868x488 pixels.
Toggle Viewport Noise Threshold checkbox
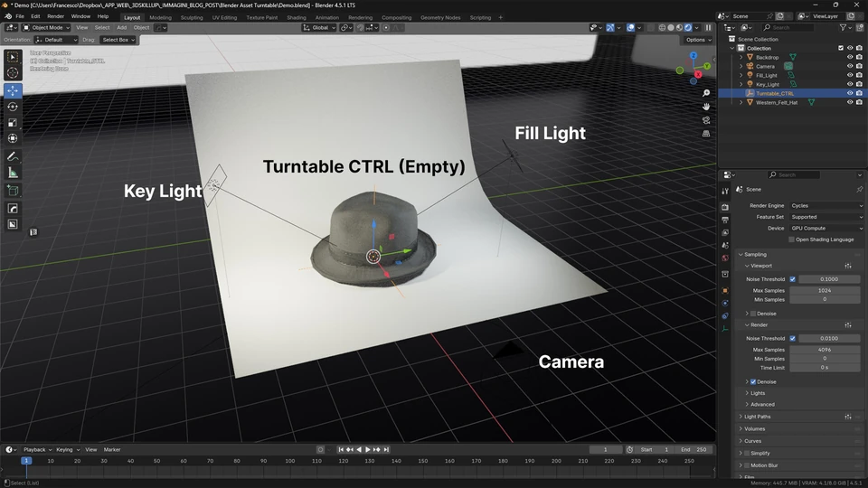793,279
